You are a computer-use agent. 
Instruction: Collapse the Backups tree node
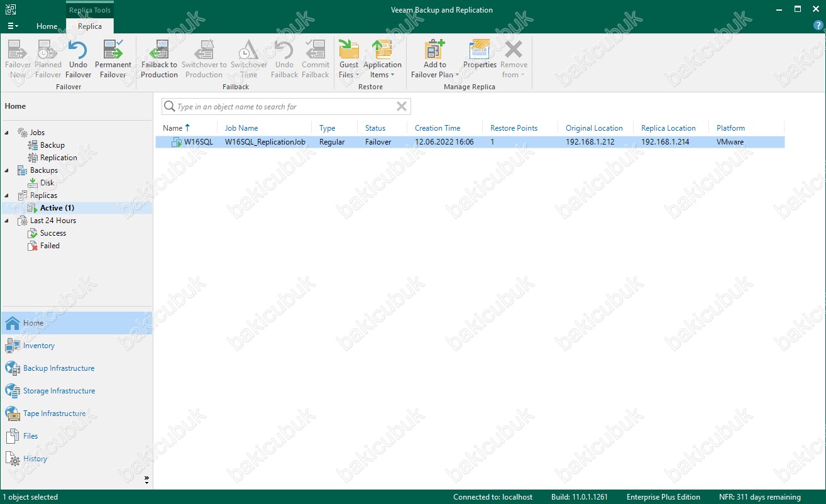(x=7, y=170)
